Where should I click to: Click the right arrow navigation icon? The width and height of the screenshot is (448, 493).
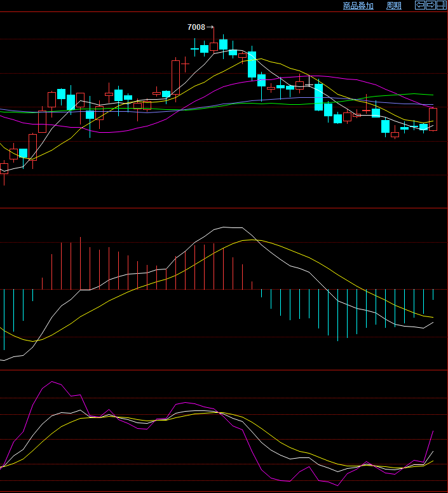pos(431,5)
